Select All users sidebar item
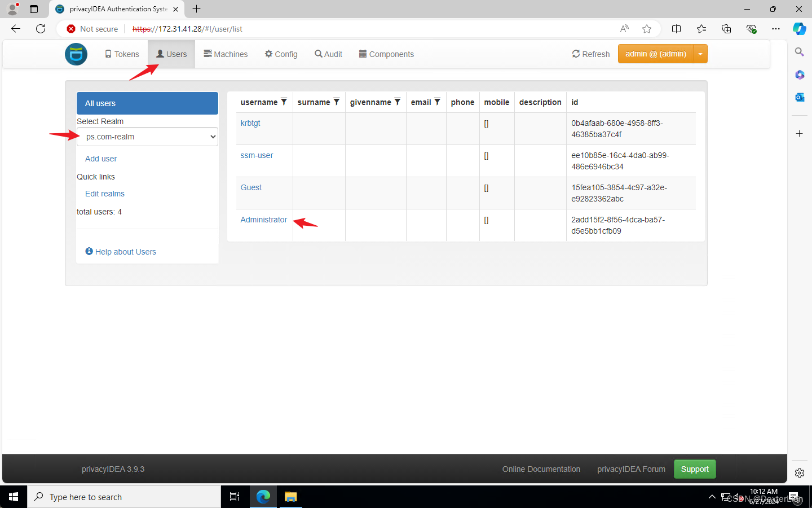The image size is (812, 508). (x=147, y=103)
